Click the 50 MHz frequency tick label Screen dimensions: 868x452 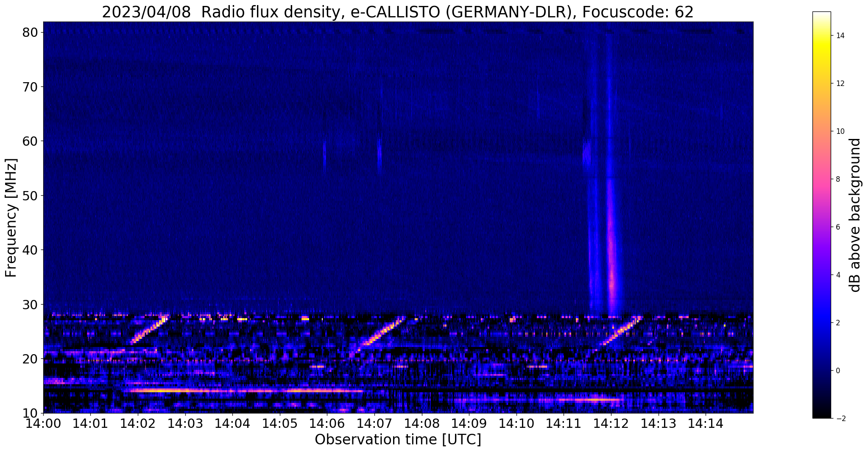[31, 195]
